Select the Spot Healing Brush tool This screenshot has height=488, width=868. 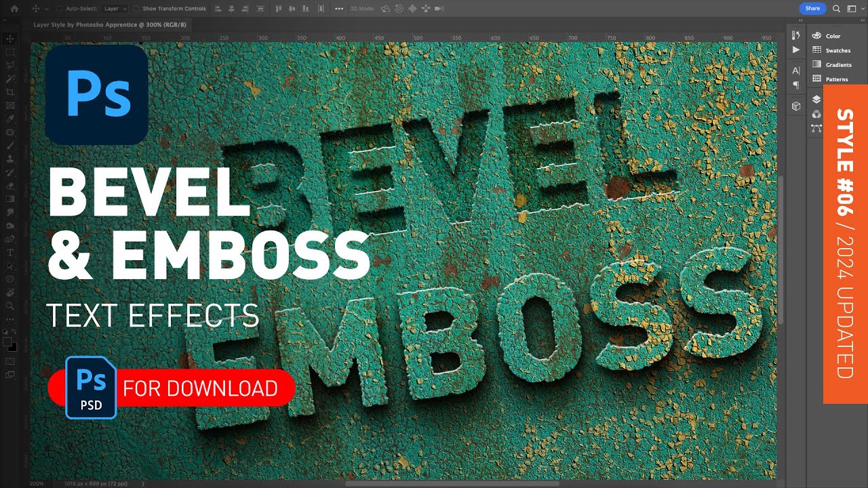[10, 132]
